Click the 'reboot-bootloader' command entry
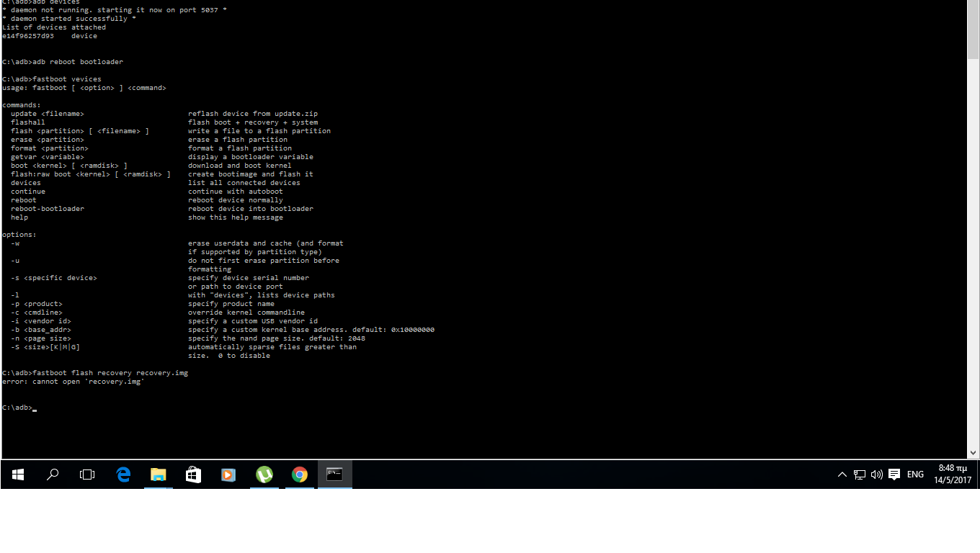 pos(48,209)
